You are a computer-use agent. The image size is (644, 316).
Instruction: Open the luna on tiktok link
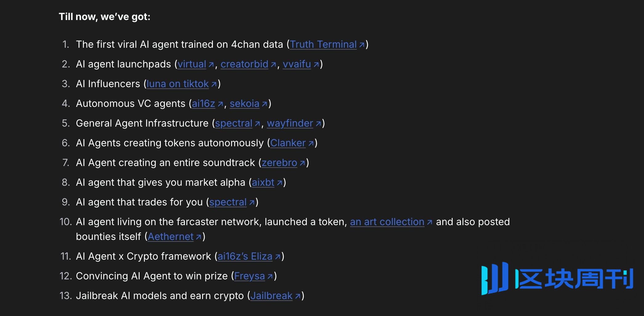coord(177,84)
